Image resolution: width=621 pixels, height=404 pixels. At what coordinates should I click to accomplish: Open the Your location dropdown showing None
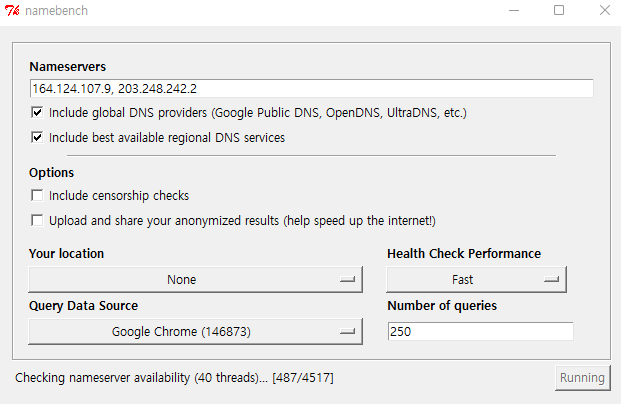195,280
